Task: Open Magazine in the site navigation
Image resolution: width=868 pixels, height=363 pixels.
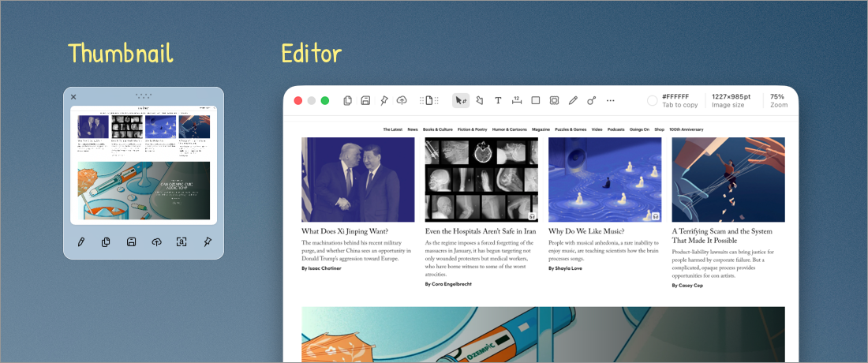Action: [541, 129]
